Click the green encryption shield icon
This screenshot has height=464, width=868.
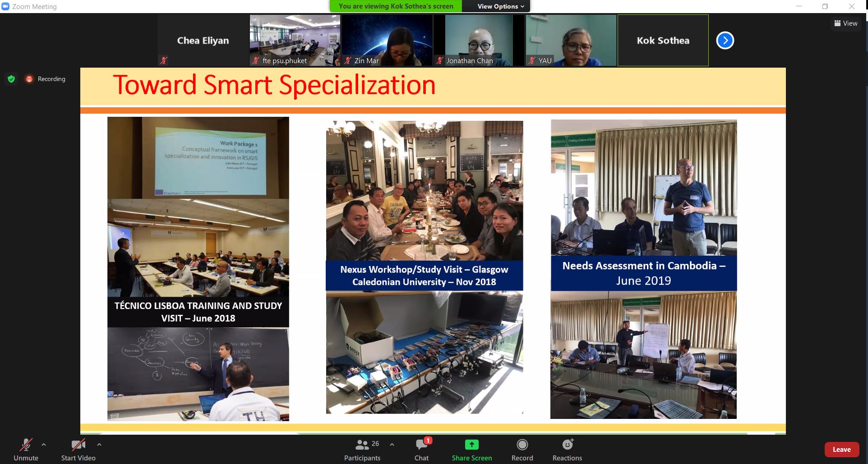click(12, 79)
